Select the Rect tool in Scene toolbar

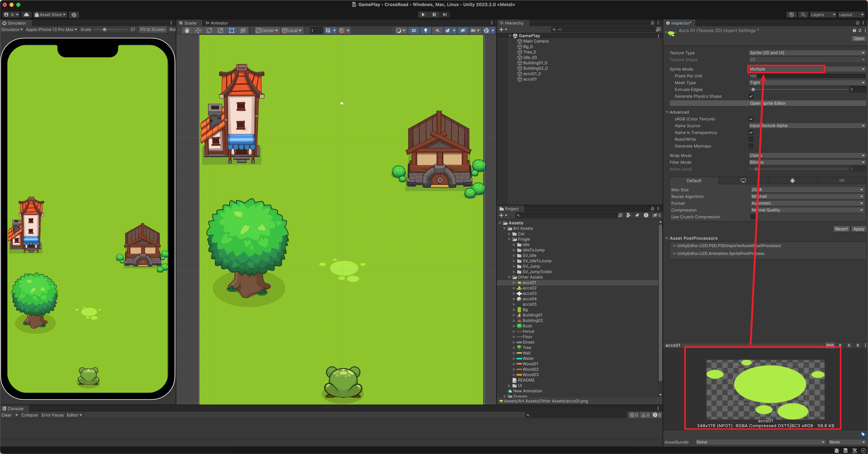point(231,30)
